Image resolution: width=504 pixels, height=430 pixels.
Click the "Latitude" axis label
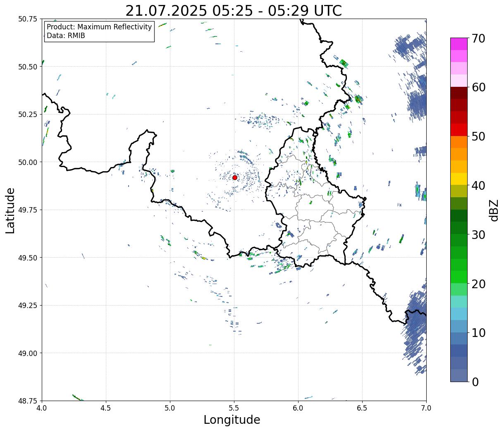[10, 210]
